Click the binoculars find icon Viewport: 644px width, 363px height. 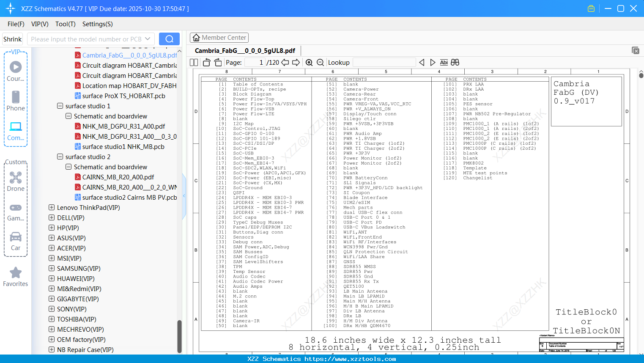point(455,62)
